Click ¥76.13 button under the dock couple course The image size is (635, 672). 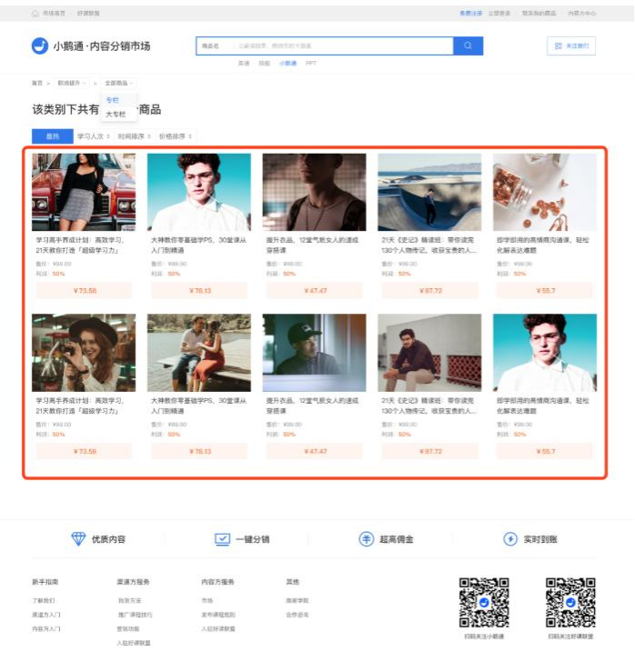199,451
